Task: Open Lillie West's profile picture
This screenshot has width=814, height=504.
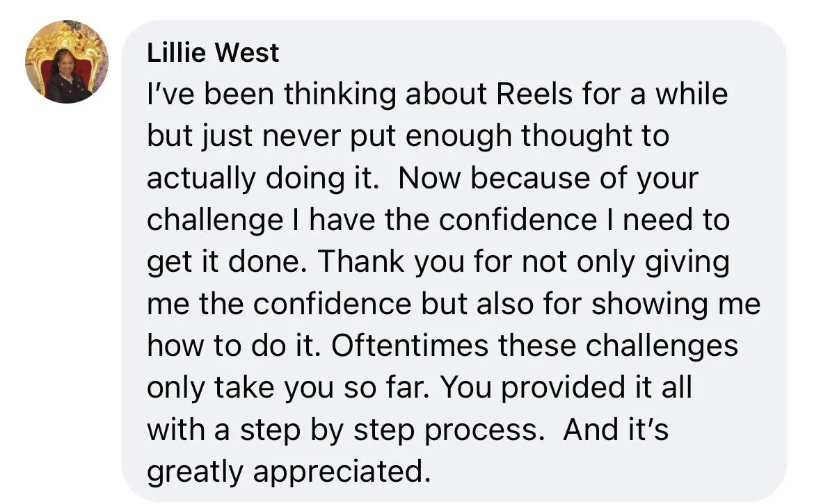Action: point(67,62)
